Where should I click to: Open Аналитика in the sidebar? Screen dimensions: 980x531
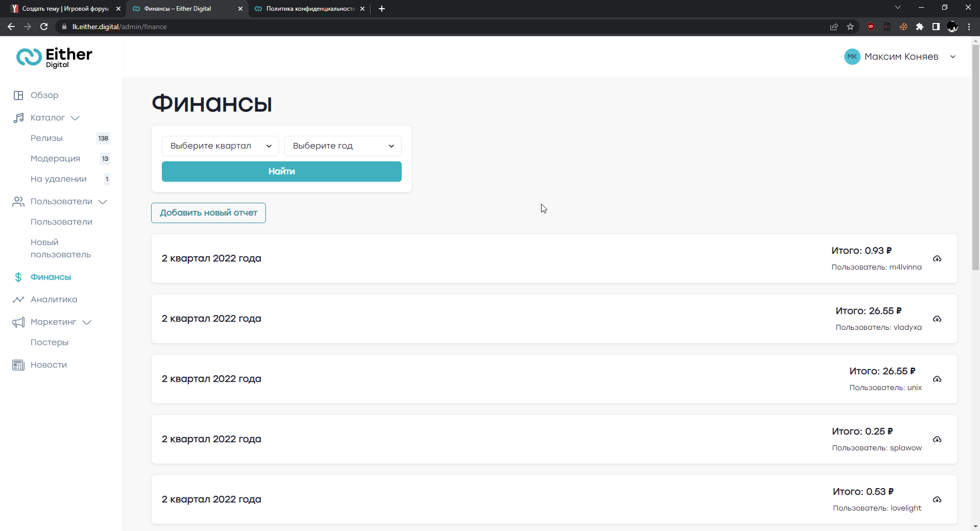pyautogui.click(x=54, y=300)
